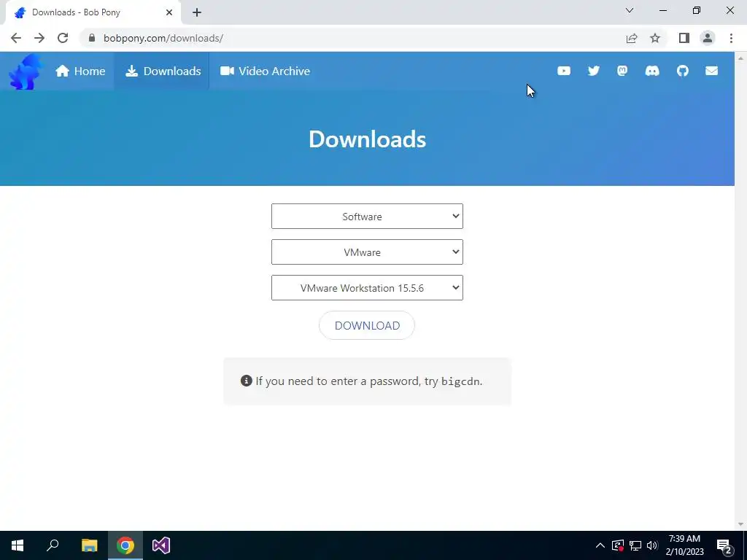Open the network tray icon
The height and width of the screenshot is (560, 747).
tap(635, 545)
